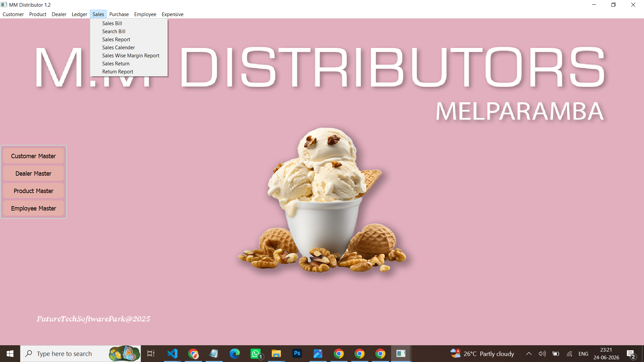The width and height of the screenshot is (644, 362).
Task: Open WhatsApp taskbar icon
Action: (x=256, y=354)
